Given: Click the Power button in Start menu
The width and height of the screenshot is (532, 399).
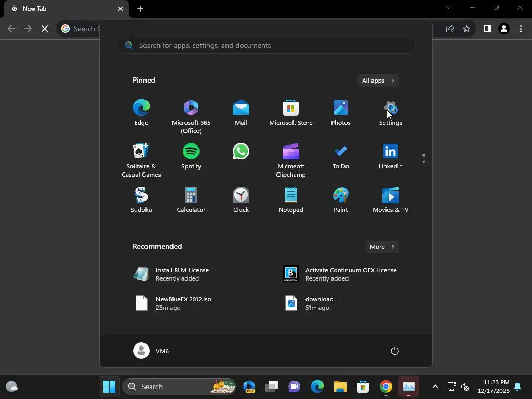Looking at the screenshot, I should (x=395, y=351).
